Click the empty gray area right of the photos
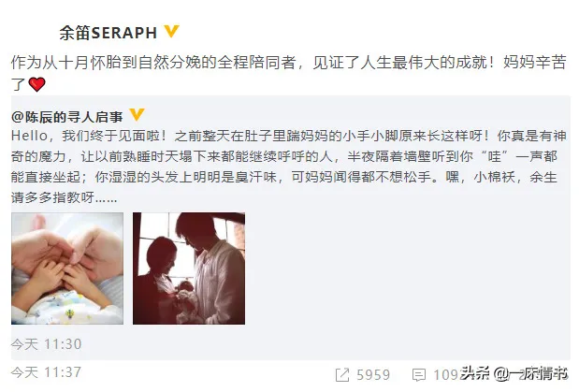The width and height of the screenshot is (579, 392). click(406, 269)
